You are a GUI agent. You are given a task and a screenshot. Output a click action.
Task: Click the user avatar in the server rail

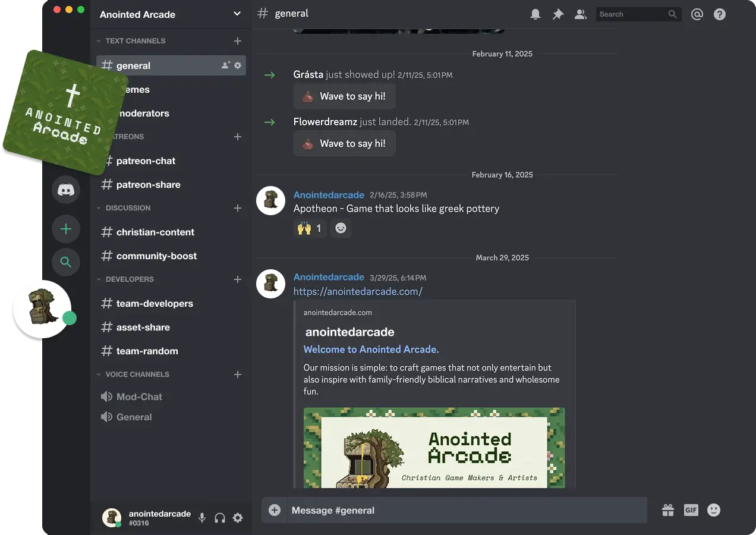(42, 309)
